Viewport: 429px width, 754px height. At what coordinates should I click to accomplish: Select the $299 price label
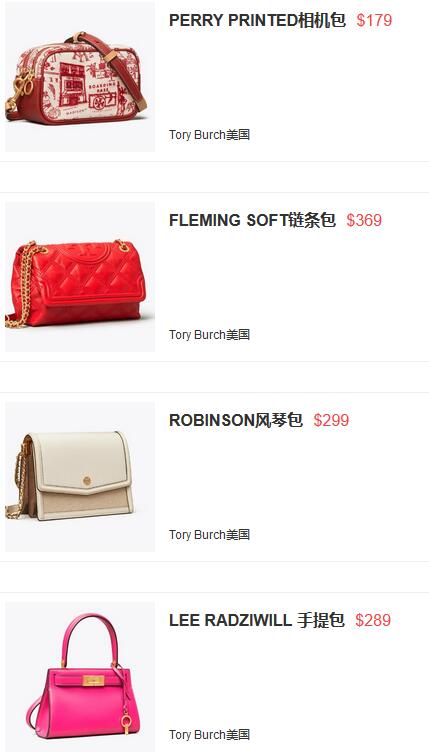331,420
